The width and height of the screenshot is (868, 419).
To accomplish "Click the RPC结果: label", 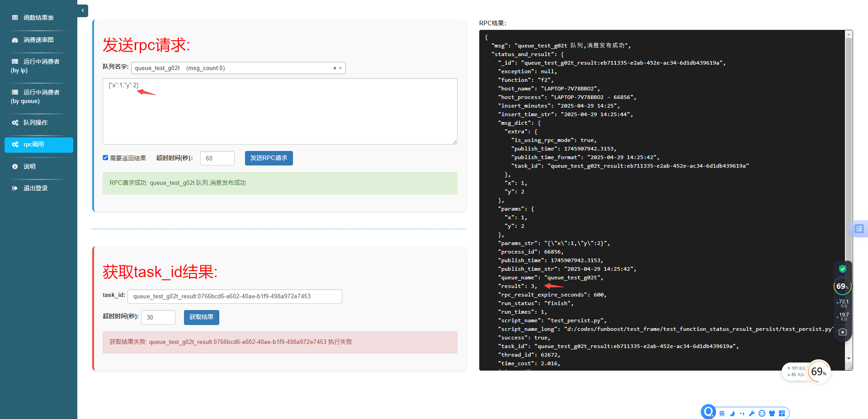I will coord(493,23).
